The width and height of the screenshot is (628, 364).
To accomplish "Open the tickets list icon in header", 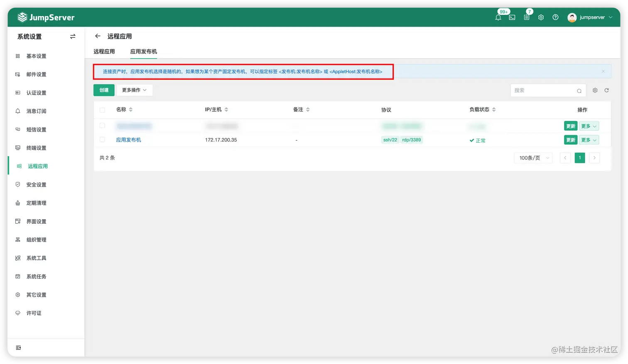I will tap(527, 17).
